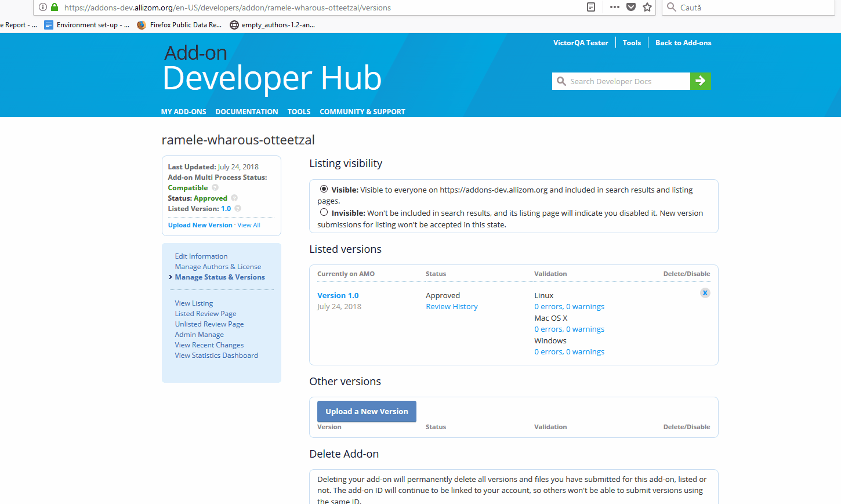Open Version 1.0 link
The image size is (841, 504).
338,296
